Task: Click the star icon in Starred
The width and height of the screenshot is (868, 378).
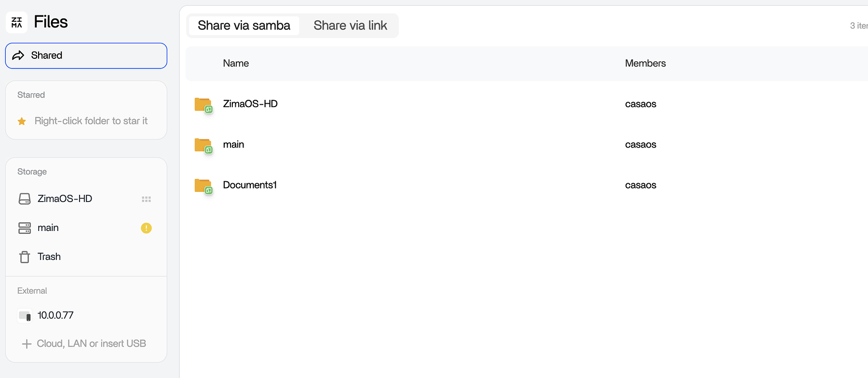Action: (22, 121)
